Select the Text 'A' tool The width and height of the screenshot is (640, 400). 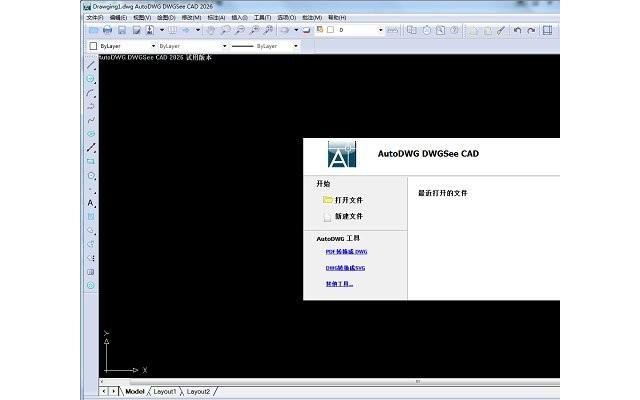click(x=91, y=203)
